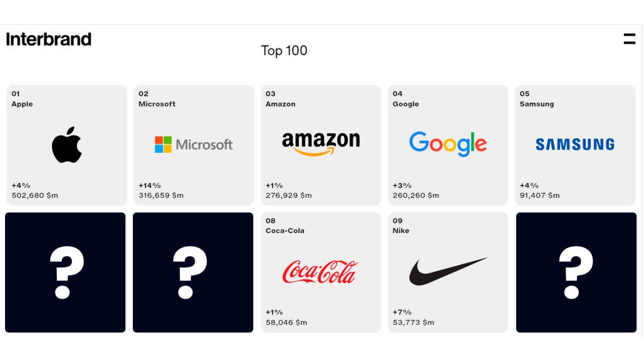
Task: Reveal the last hidden question-mark card
Action: [x=576, y=272]
